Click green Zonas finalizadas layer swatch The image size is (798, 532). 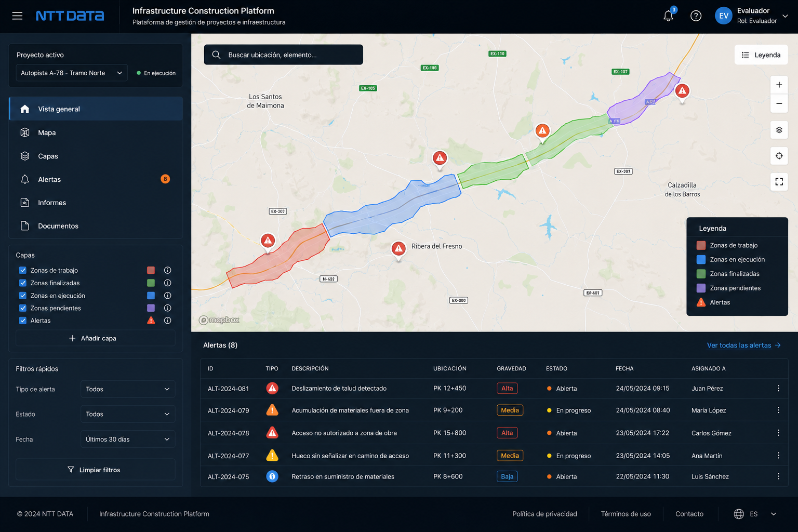click(151, 283)
